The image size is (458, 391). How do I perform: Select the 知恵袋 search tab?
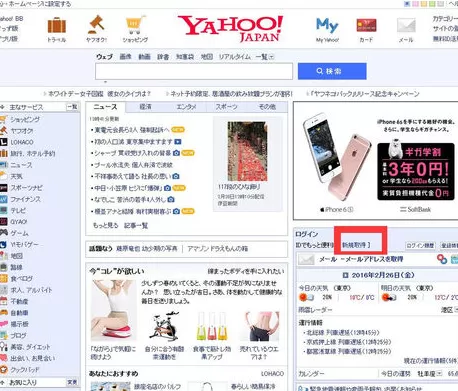[185, 57]
